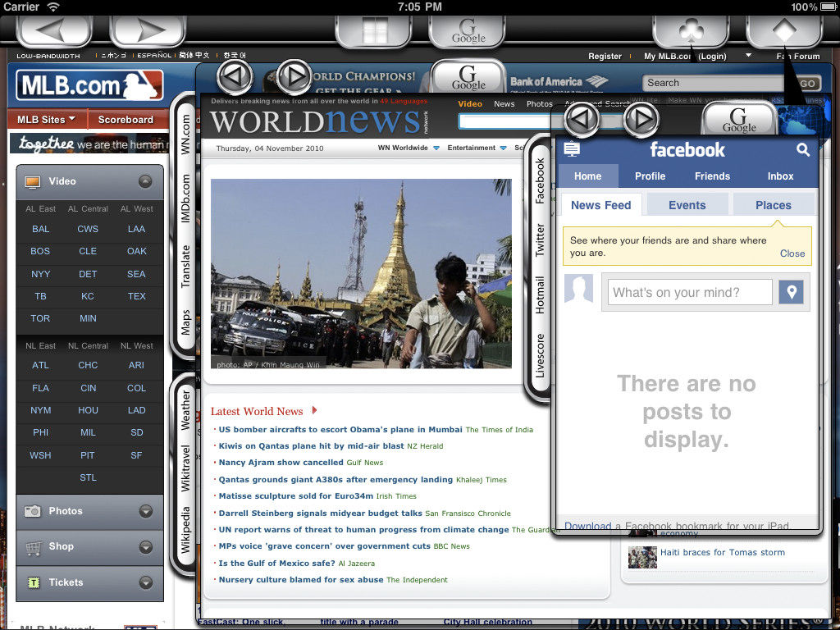Read the Matisse sculpture sold for Euro34m story
This screenshot has width=840, height=630.
click(295, 496)
